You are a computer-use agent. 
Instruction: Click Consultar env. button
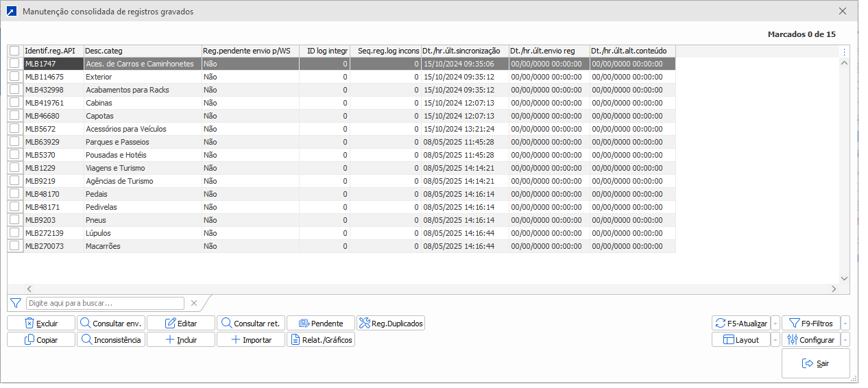pos(111,323)
